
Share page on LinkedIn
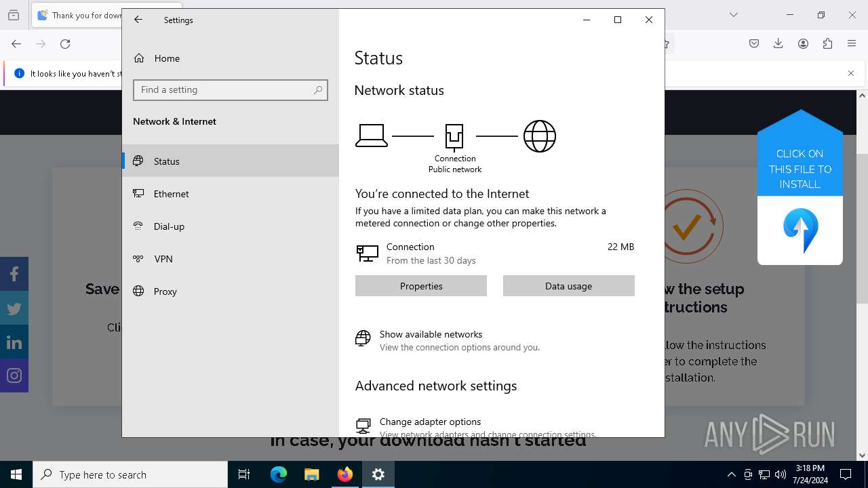14,342
